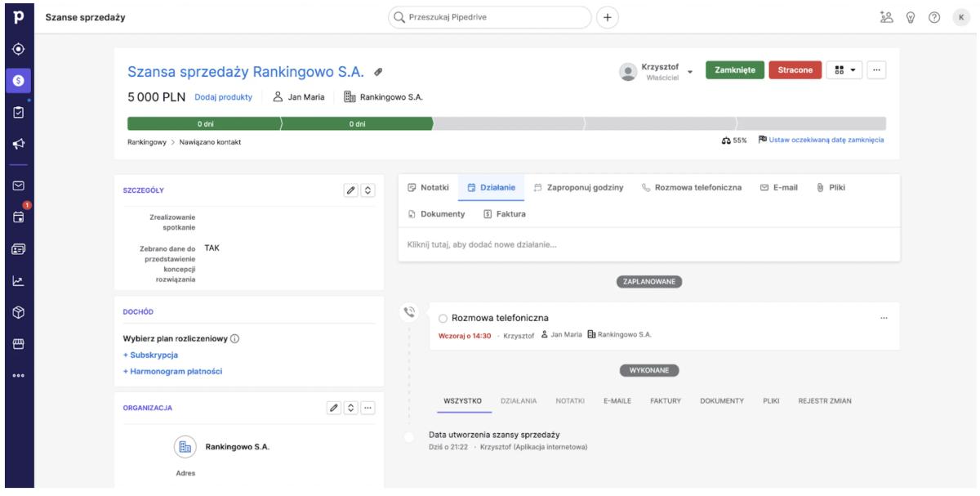Click invite users icon in top bar
The width and height of the screenshot is (980, 496).
pyautogui.click(x=885, y=17)
